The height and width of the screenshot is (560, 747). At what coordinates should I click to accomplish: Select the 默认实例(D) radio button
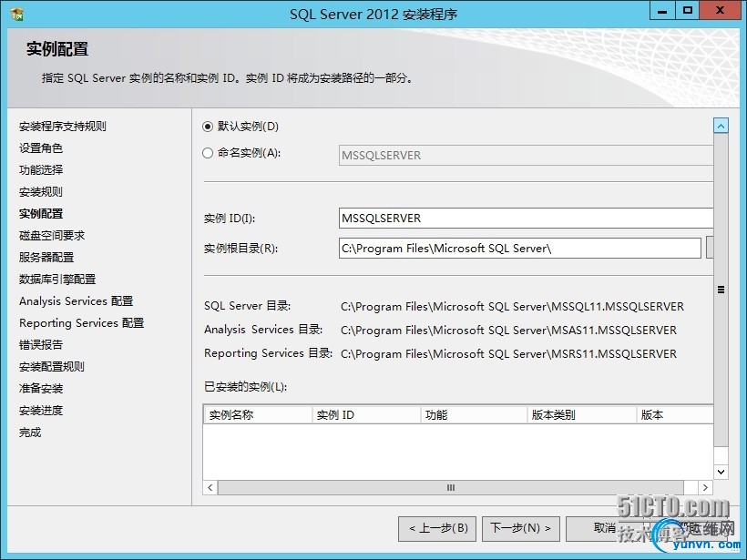(207, 127)
